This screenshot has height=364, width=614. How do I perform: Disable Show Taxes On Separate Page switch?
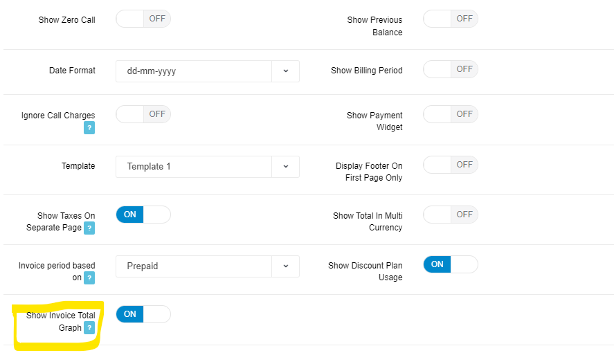point(143,215)
